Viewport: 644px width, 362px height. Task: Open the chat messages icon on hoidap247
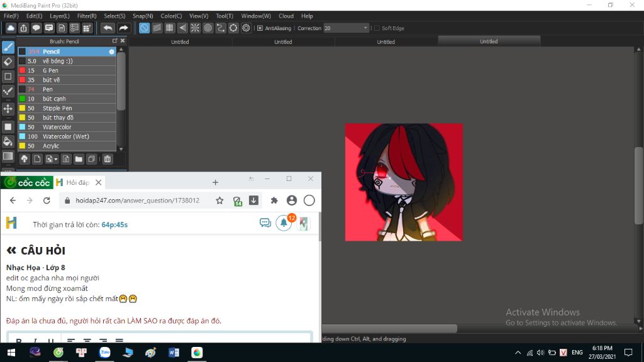coord(265,223)
